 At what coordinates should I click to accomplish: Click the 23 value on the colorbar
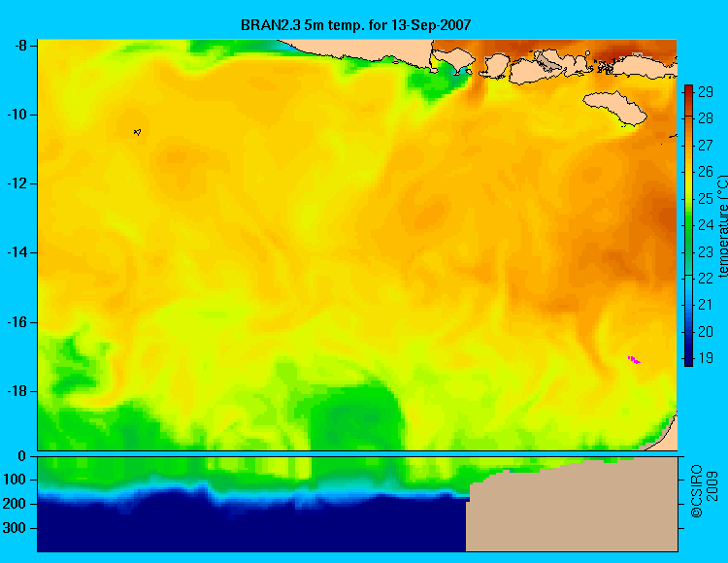(x=706, y=252)
